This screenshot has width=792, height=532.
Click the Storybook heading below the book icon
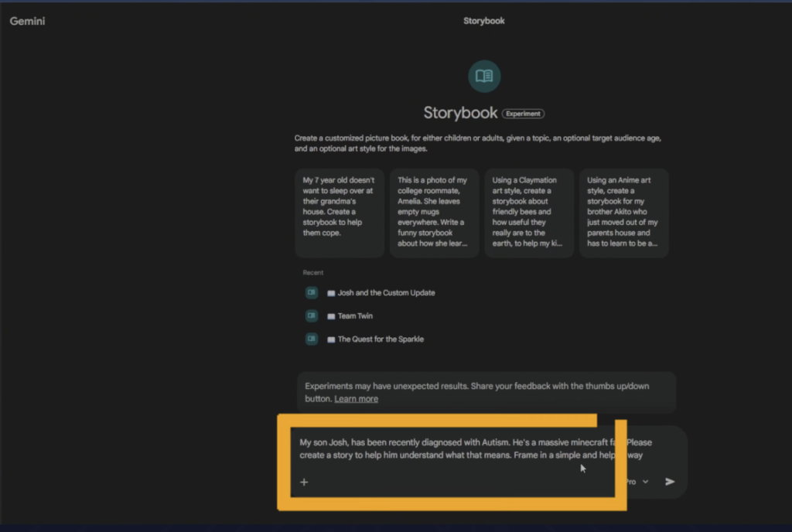[460, 113]
